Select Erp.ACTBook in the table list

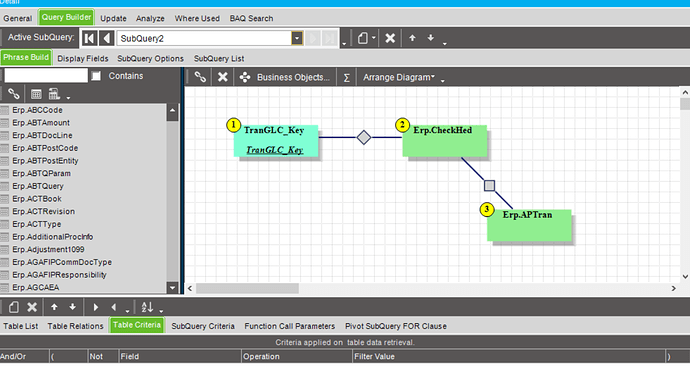[37, 199]
